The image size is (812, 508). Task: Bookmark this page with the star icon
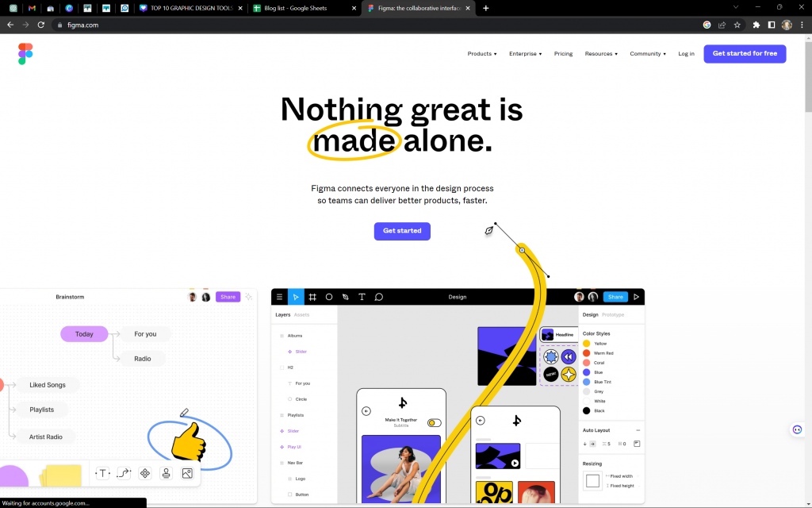pyautogui.click(x=737, y=25)
